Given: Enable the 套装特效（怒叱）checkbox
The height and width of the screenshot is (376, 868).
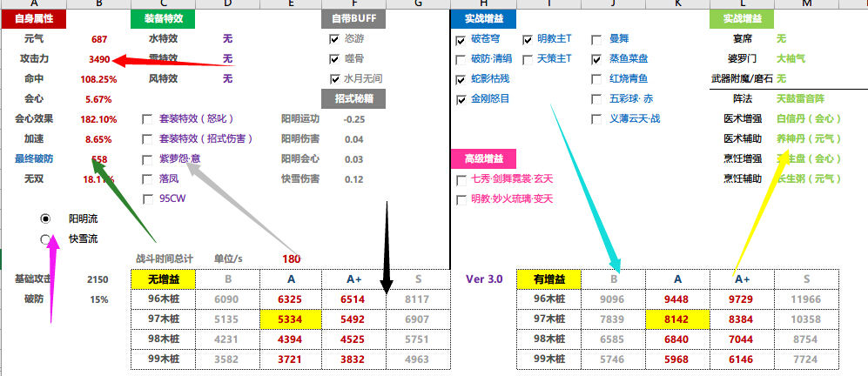Looking at the screenshot, I should pos(148,119).
